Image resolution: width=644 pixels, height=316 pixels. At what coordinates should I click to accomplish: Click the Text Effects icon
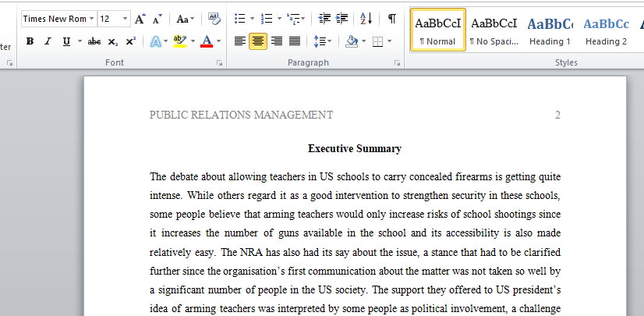pyautogui.click(x=156, y=41)
